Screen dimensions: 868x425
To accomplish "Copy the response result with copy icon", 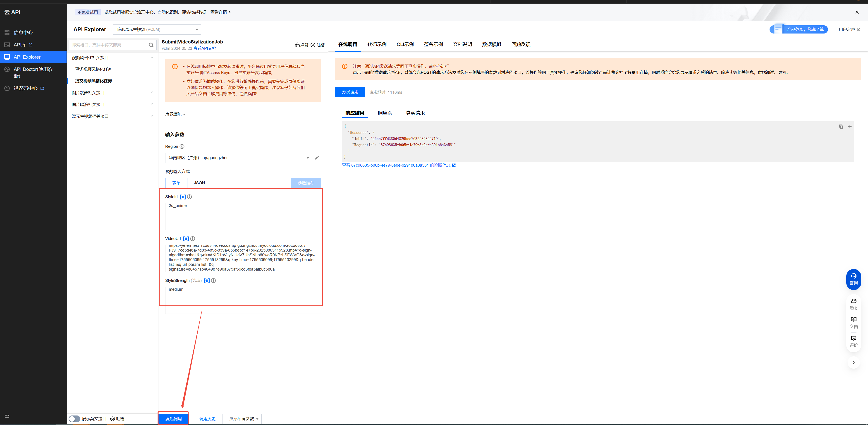I will pos(841,126).
